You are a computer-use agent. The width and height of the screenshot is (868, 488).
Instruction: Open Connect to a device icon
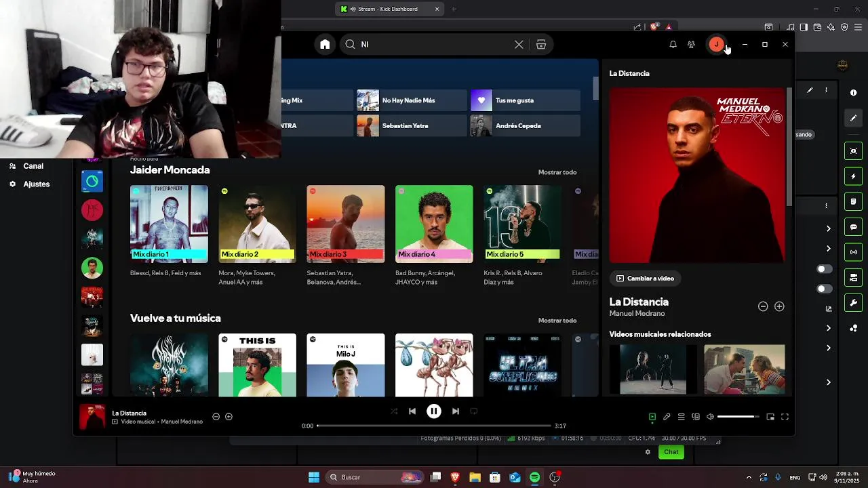coord(695,417)
